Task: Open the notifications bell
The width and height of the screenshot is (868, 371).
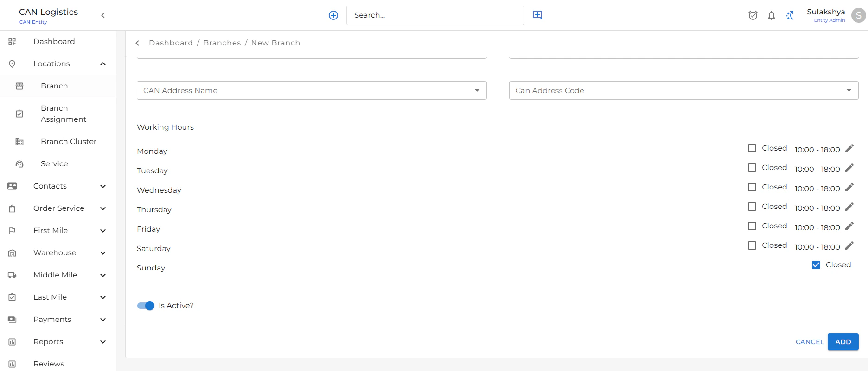Action: [772, 15]
